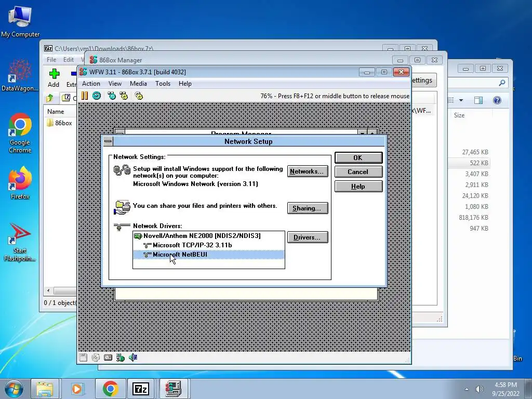532x399 pixels.
Task: Select the 818,176 KB file row
Action: point(473,218)
